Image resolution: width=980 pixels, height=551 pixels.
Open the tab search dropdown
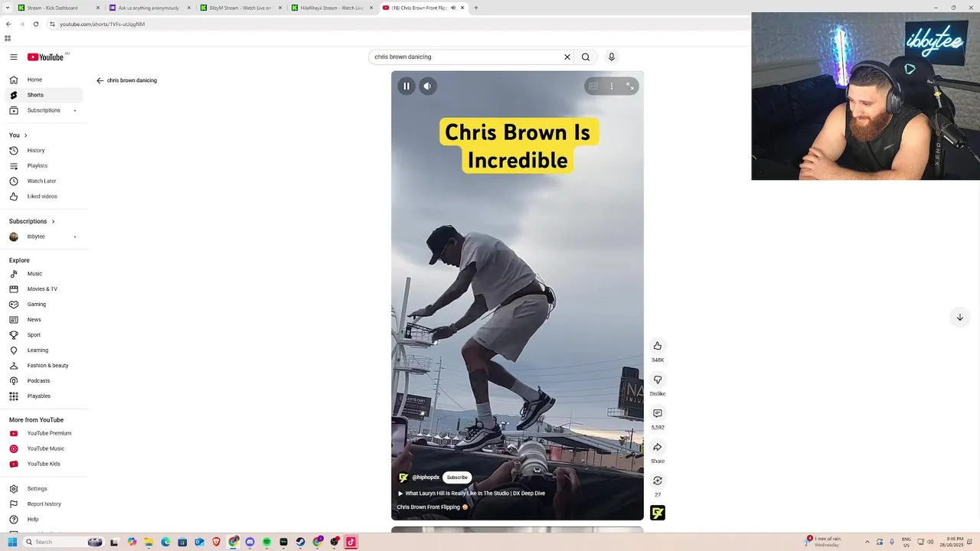7,8
